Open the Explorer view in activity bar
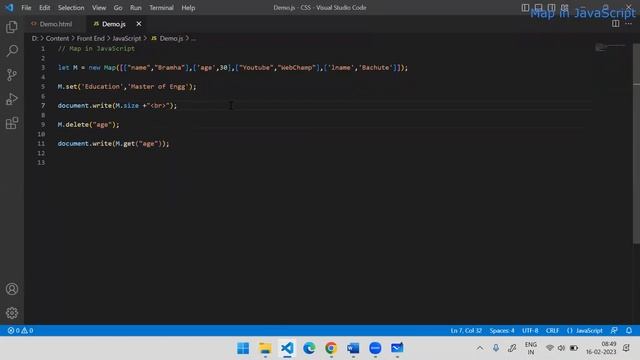Screen dimensions: 640x360 (x=12, y=27)
